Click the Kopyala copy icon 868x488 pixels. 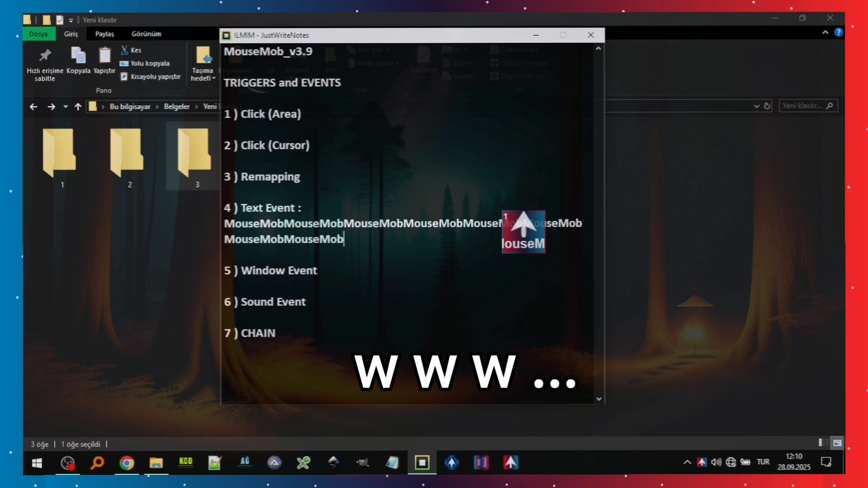tap(78, 56)
